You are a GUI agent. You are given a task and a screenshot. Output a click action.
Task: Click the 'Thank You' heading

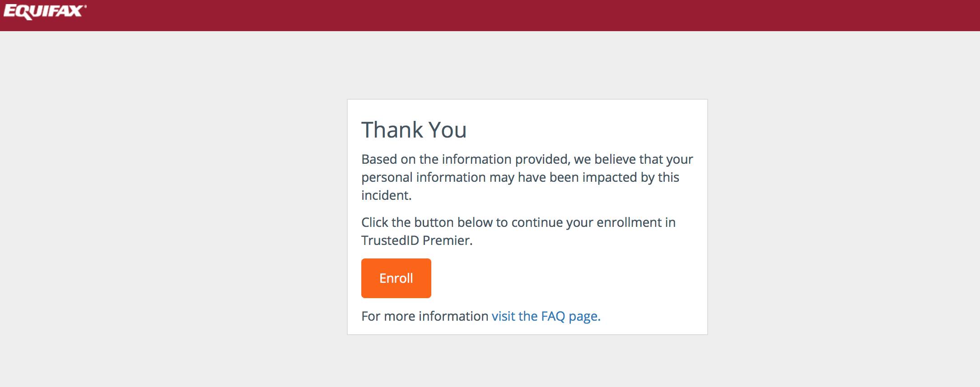[x=414, y=130]
